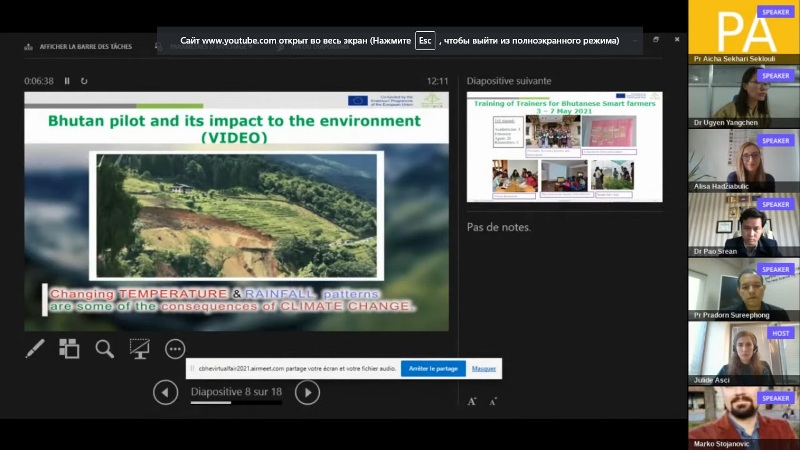
Task: Select the pen and laser pointer tool
Action: [34, 349]
